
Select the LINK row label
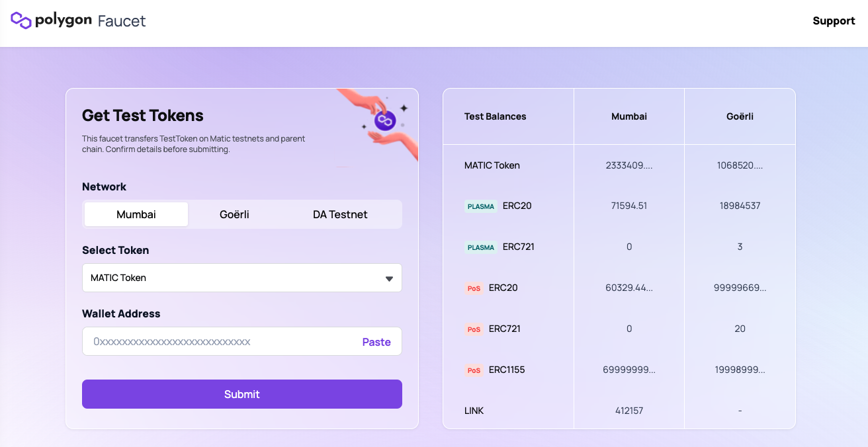click(474, 411)
